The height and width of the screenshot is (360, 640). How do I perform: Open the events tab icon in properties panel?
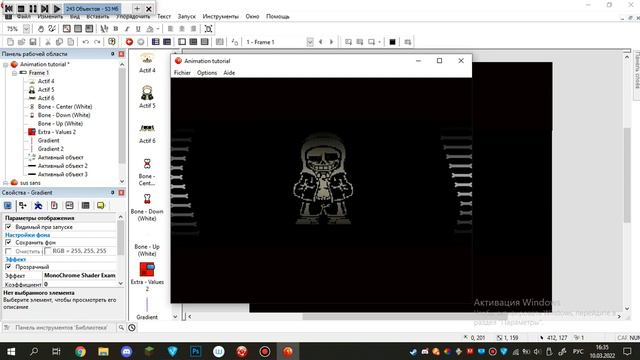(x=85, y=205)
